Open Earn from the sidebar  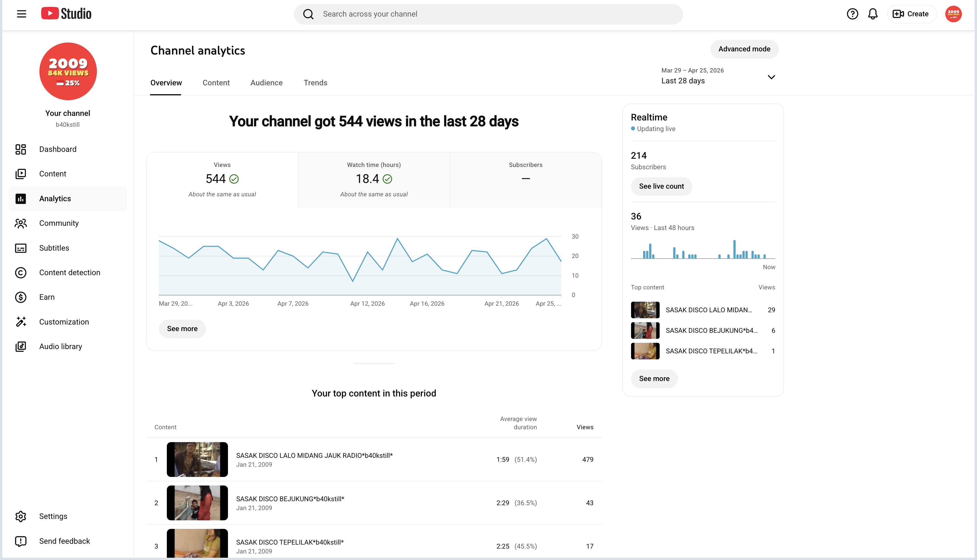coord(68,297)
